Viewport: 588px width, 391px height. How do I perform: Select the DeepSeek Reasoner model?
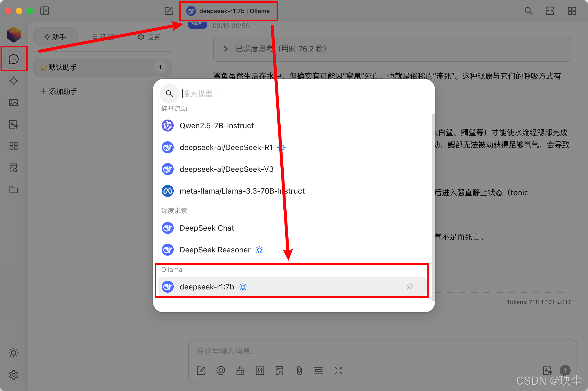pos(215,250)
